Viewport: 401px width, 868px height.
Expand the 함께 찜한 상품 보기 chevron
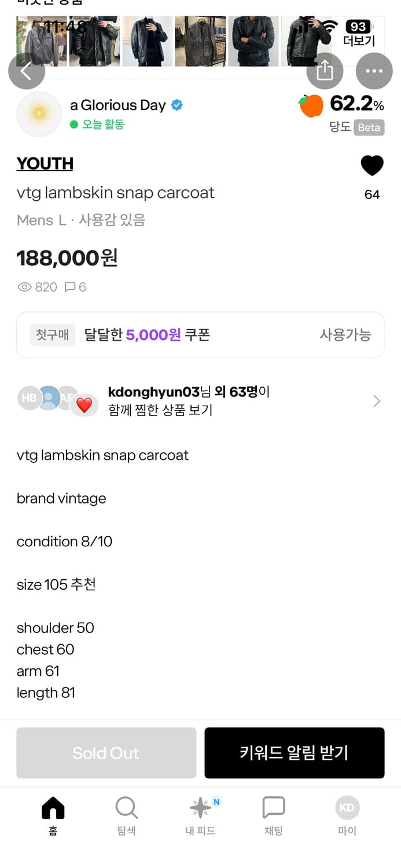coord(377,401)
